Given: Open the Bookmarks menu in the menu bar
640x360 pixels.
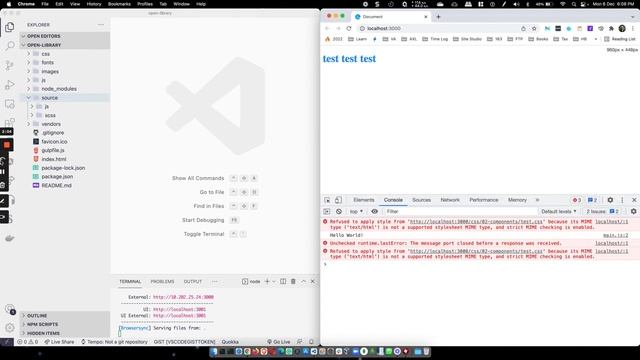Looking at the screenshot, I should tap(119, 4).
